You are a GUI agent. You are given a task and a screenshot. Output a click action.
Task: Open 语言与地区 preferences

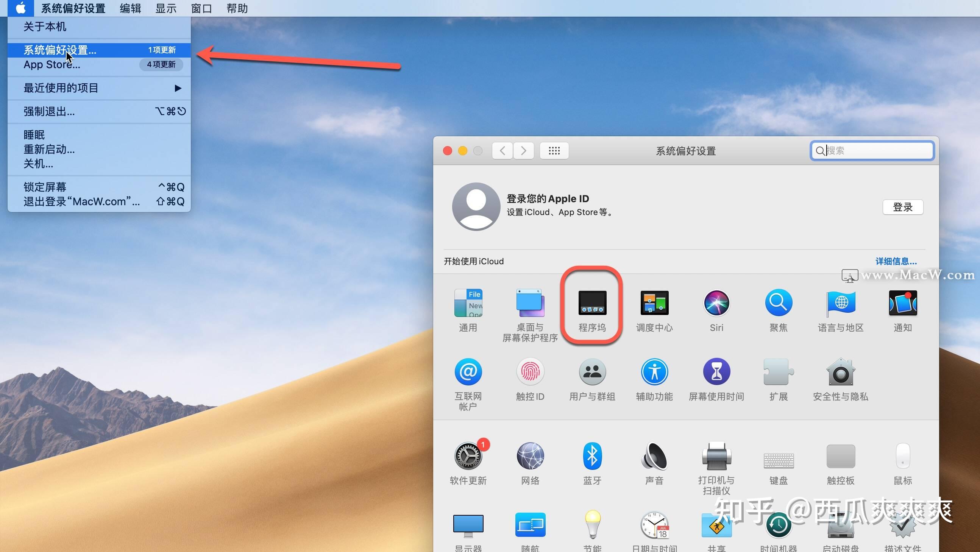(841, 303)
